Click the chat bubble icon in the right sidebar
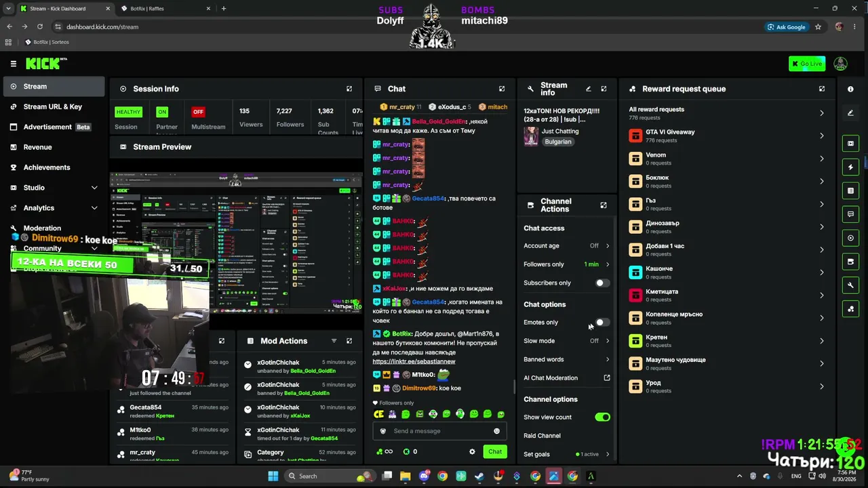 [850, 214]
